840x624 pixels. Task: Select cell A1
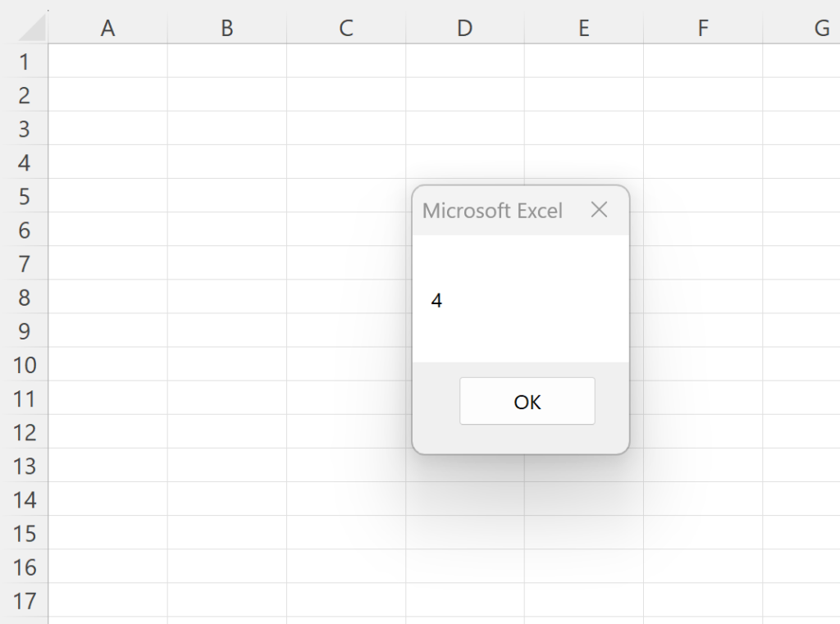pyautogui.click(x=107, y=61)
